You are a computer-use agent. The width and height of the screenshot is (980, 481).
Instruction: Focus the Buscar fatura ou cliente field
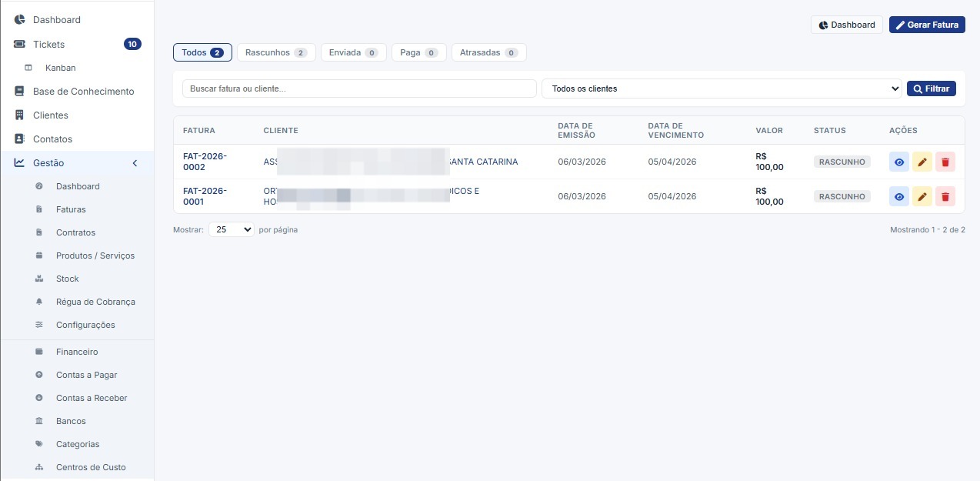[359, 89]
